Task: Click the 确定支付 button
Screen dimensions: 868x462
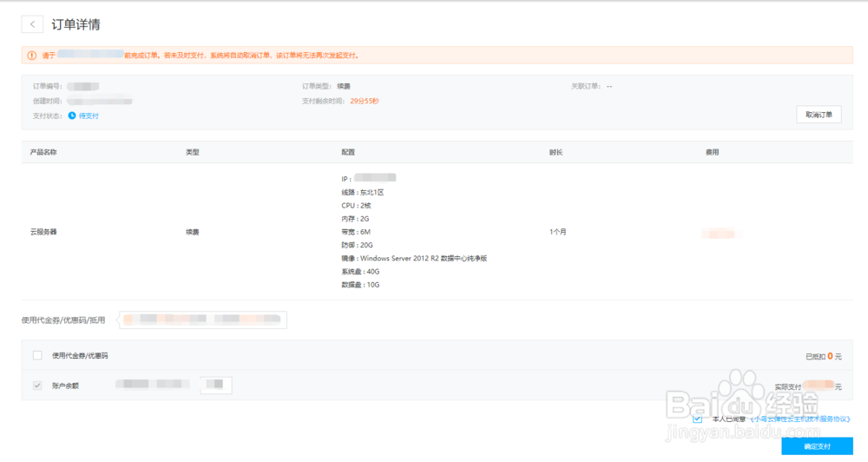Action: (x=817, y=446)
